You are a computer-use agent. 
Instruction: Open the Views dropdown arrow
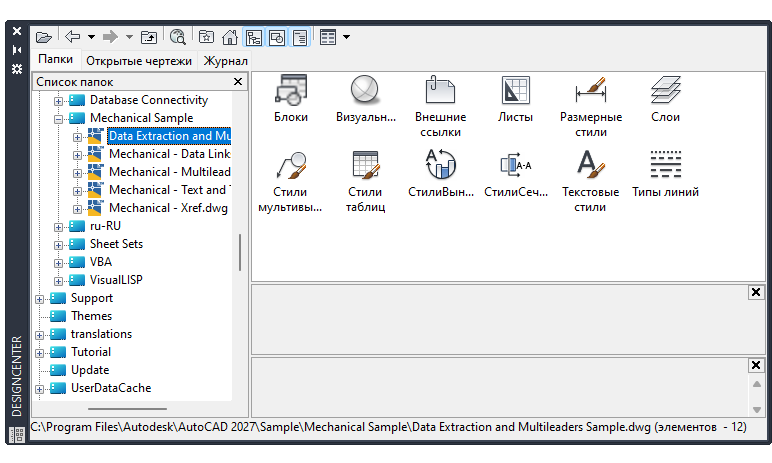click(x=347, y=37)
